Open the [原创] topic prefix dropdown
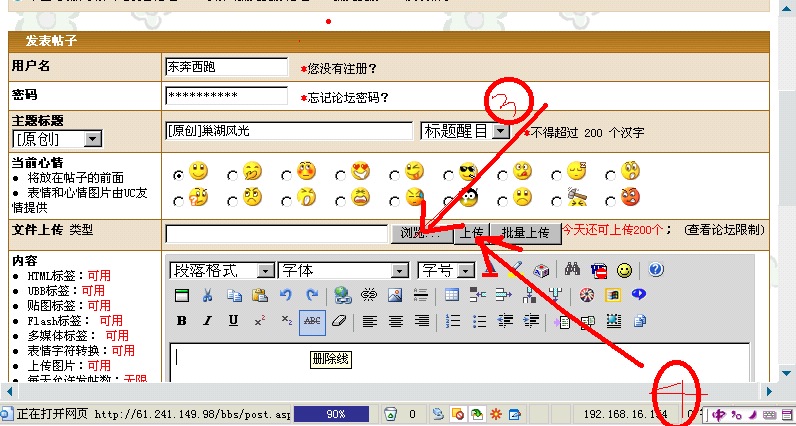The image size is (796, 426). (x=92, y=139)
